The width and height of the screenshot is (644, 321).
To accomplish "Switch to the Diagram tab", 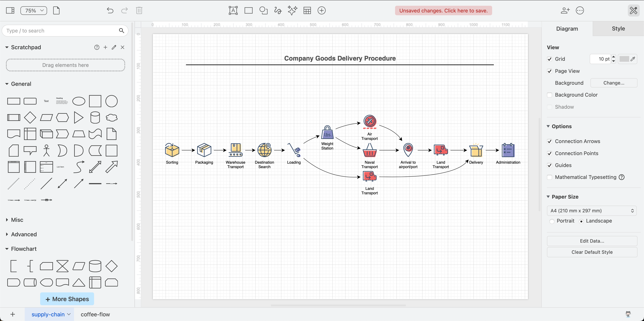I will pyautogui.click(x=567, y=29).
